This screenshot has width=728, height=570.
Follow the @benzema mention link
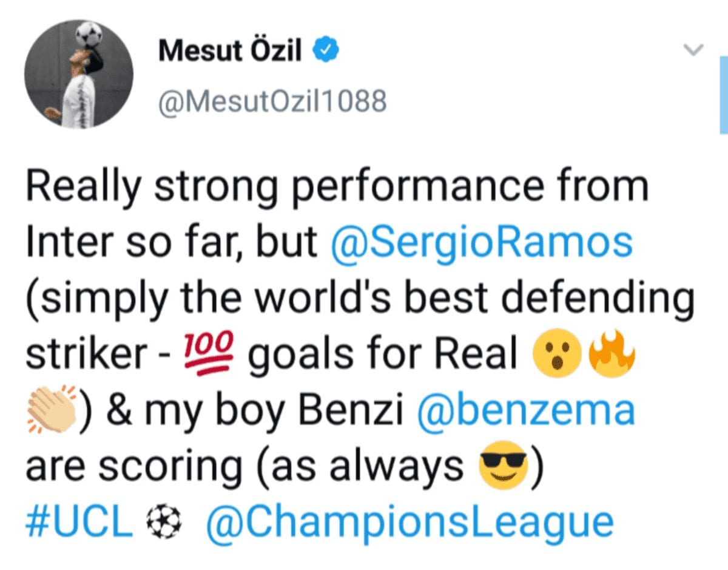[526, 411]
